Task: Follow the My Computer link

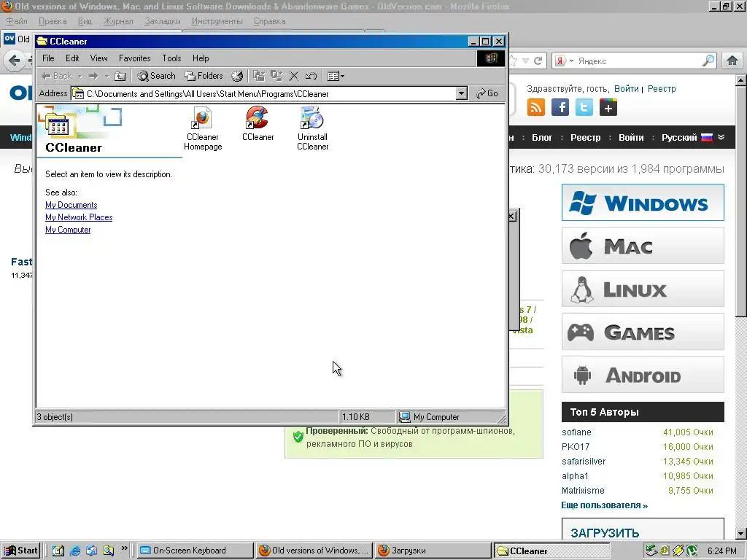Action: point(68,230)
